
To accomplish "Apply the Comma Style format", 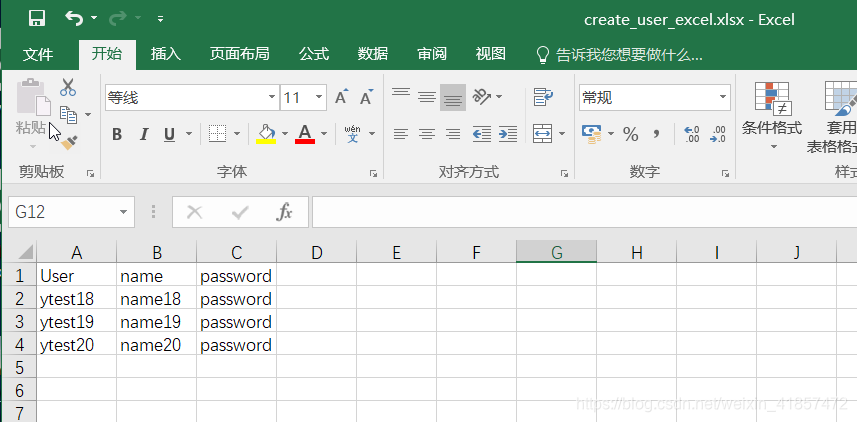I will click(x=657, y=134).
